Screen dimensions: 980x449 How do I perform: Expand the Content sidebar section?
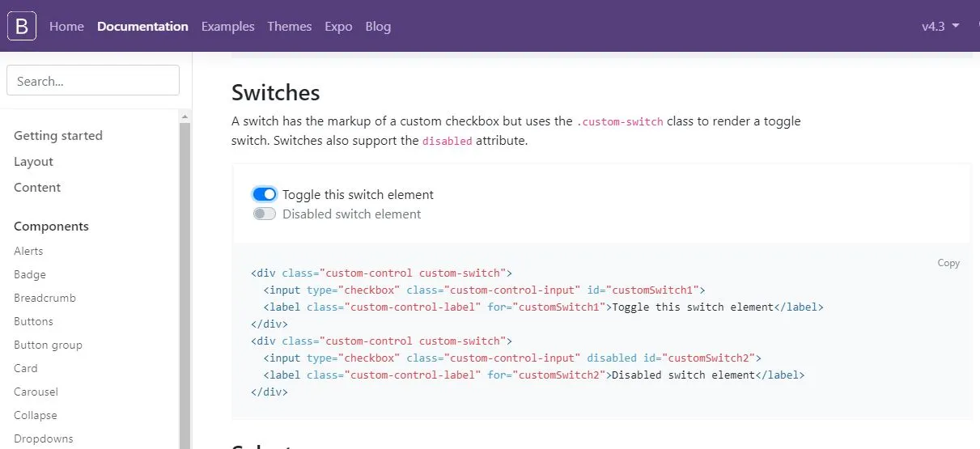tap(37, 188)
